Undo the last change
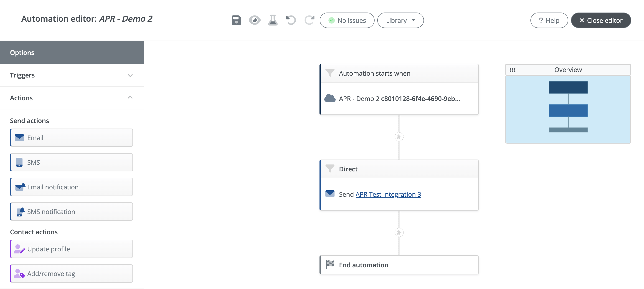 pos(291,20)
